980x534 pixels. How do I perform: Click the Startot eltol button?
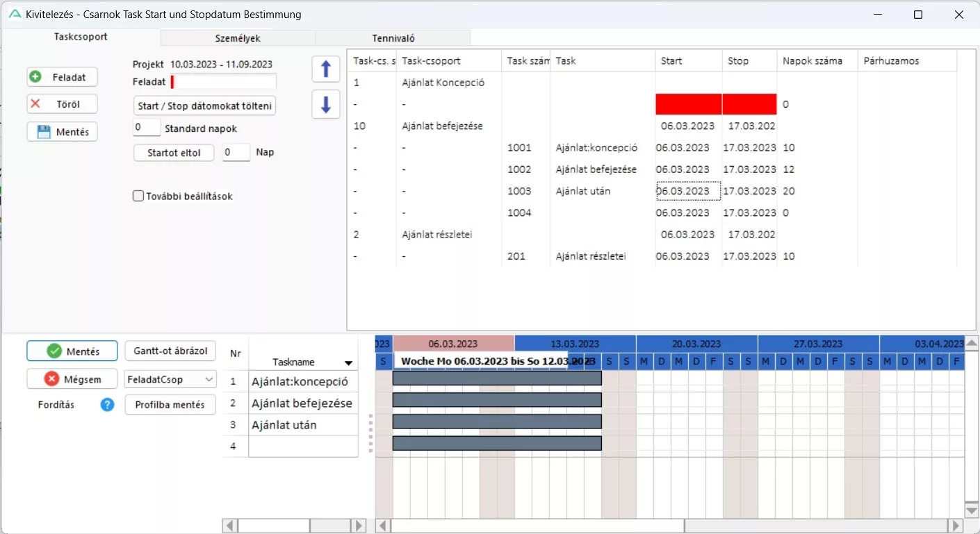pos(174,153)
